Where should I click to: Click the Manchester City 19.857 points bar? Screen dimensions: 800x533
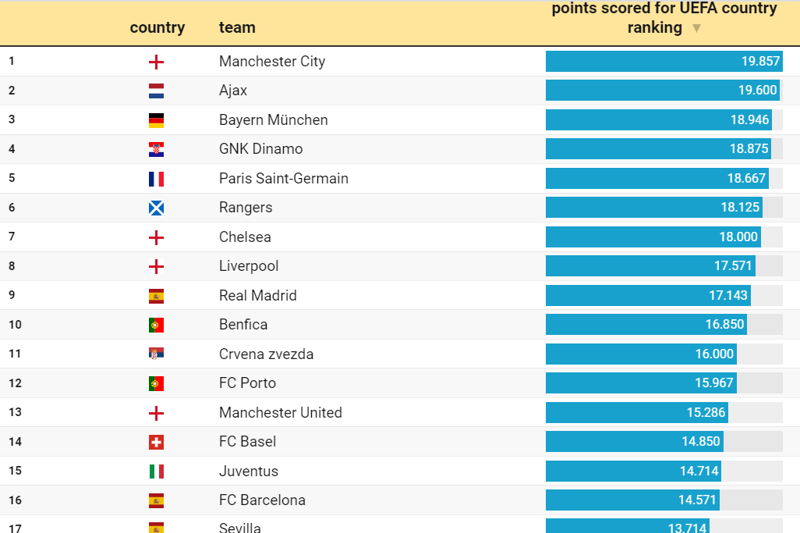663,61
